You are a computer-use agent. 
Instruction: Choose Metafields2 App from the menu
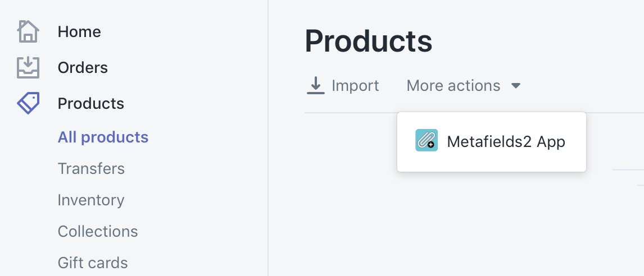[x=506, y=142]
